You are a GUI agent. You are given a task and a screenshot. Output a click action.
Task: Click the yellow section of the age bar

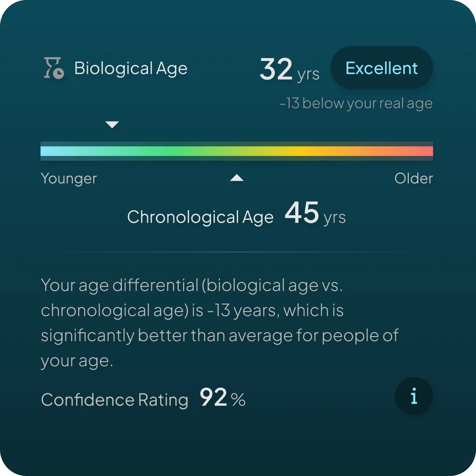(303, 151)
